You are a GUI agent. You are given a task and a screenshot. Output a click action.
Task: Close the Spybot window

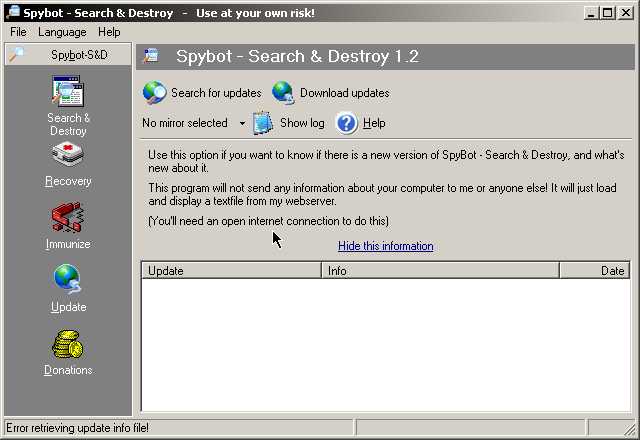point(625,13)
